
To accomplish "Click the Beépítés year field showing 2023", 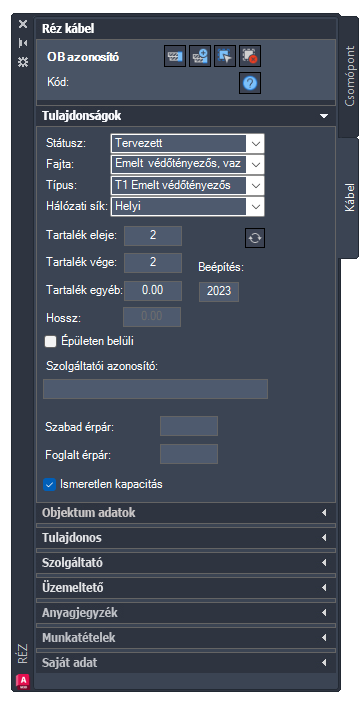I will coord(219,291).
